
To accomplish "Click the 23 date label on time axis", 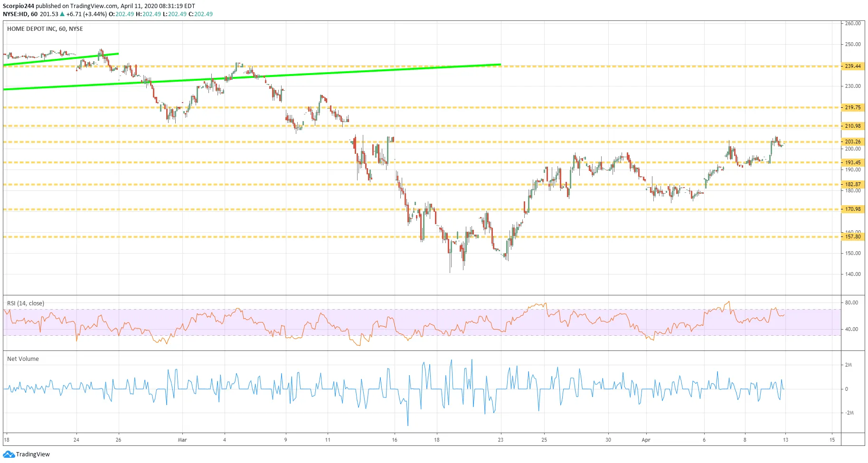I will (500, 440).
